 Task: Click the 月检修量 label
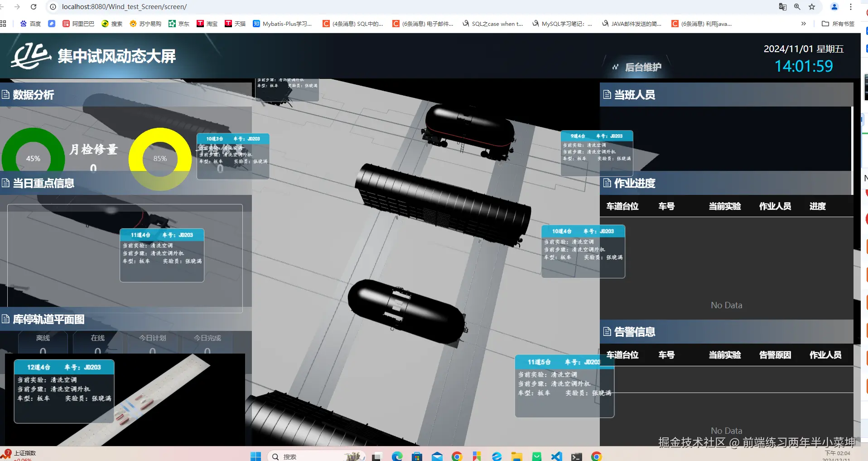(93, 149)
